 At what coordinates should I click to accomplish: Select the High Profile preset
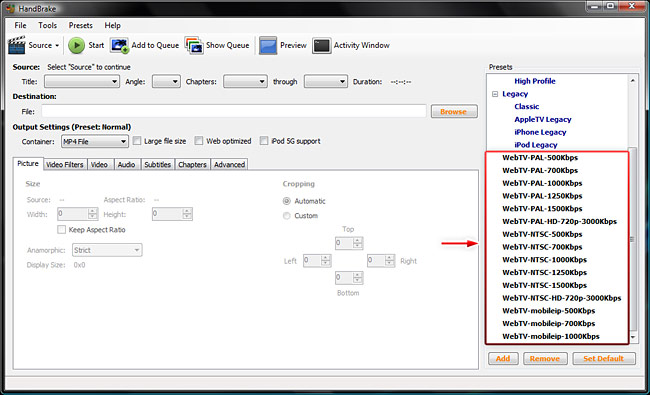[x=535, y=81]
